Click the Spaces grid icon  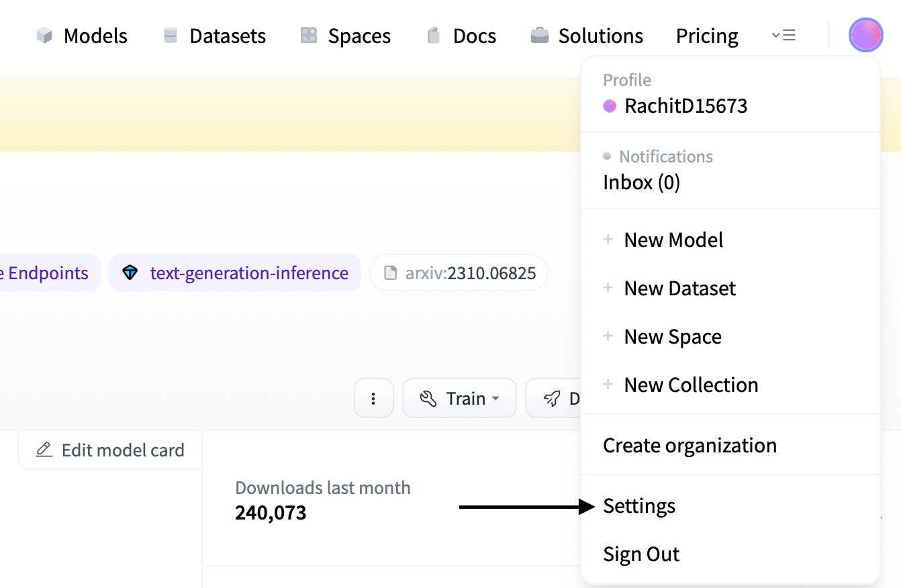pos(309,36)
